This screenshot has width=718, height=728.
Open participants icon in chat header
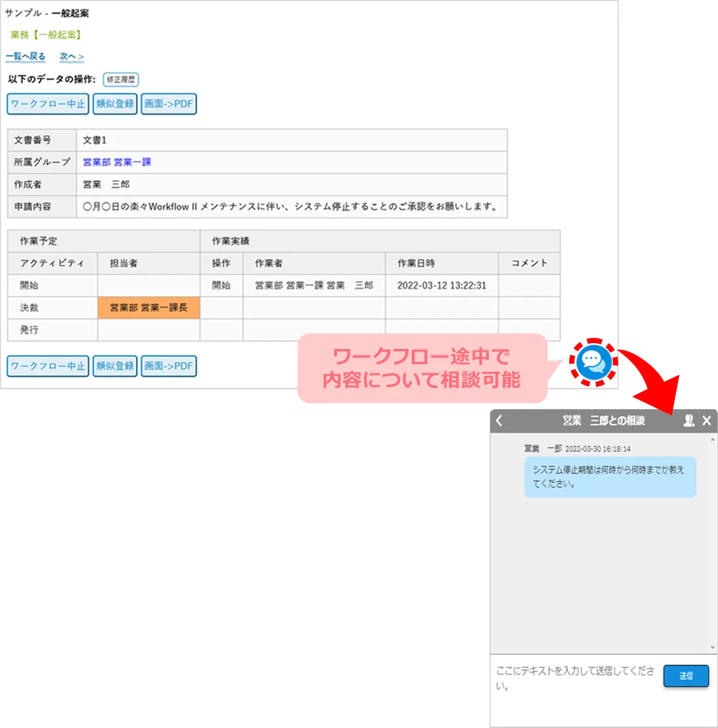689,421
